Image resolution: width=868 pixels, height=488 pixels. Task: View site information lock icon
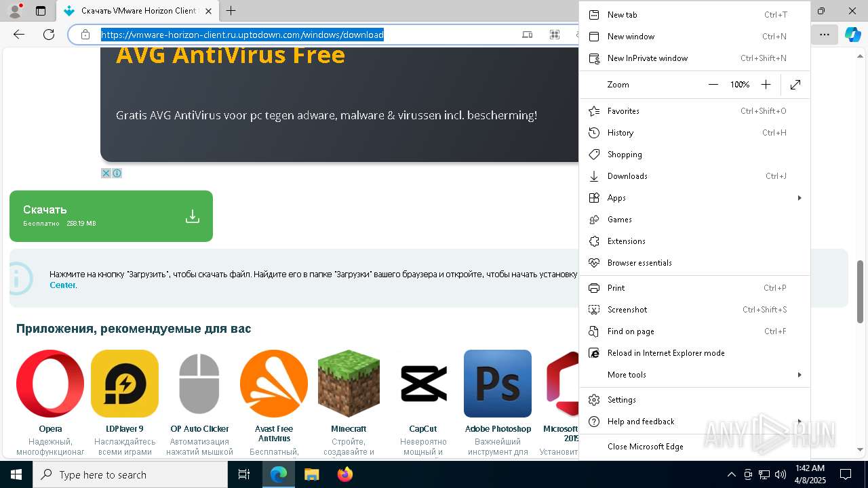click(85, 35)
